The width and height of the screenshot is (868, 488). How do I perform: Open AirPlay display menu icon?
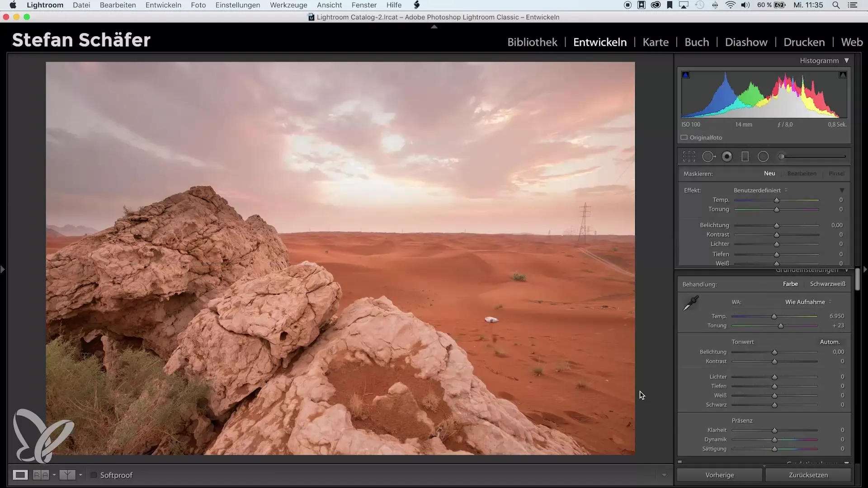(684, 5)
